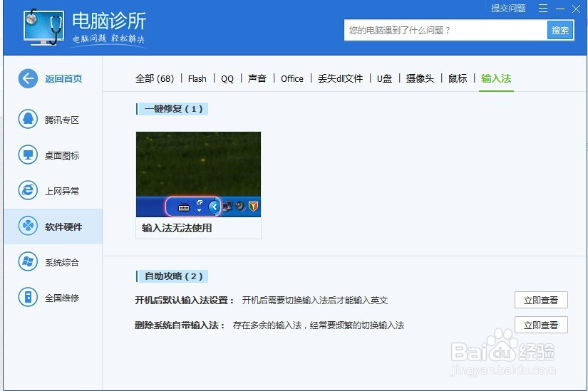Click the 自助攻略 (2) section header
The image size is (588, 391).
click(x=172, y=276)
